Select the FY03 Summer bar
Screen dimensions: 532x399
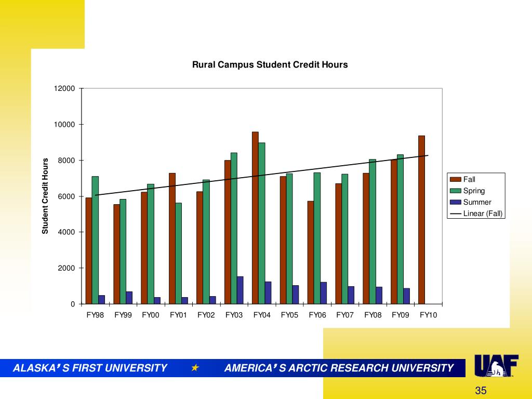point(240,290)
